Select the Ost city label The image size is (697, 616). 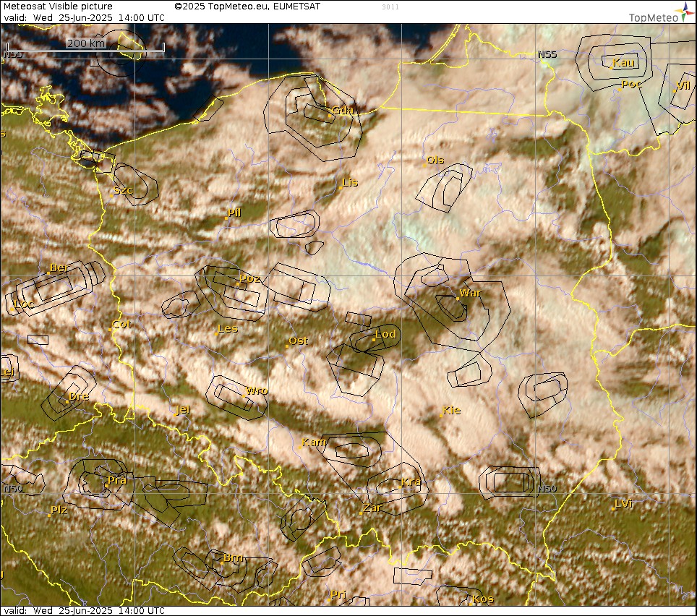point(299,341)
